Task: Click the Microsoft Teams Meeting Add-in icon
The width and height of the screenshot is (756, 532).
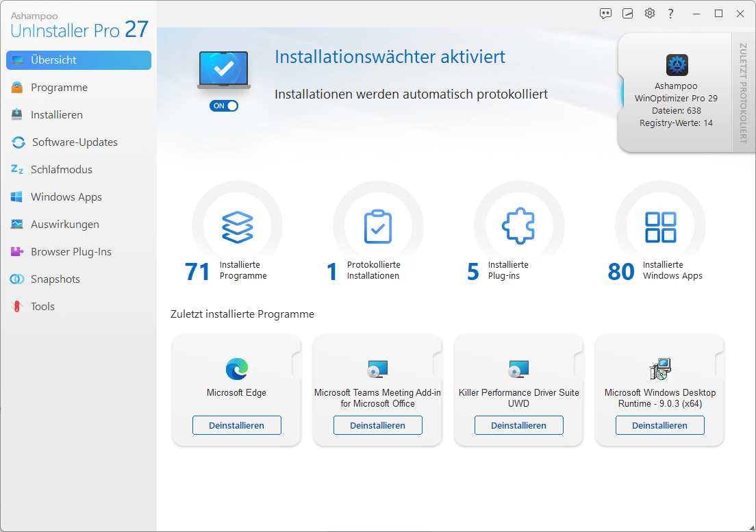Action: click(377, 369)
